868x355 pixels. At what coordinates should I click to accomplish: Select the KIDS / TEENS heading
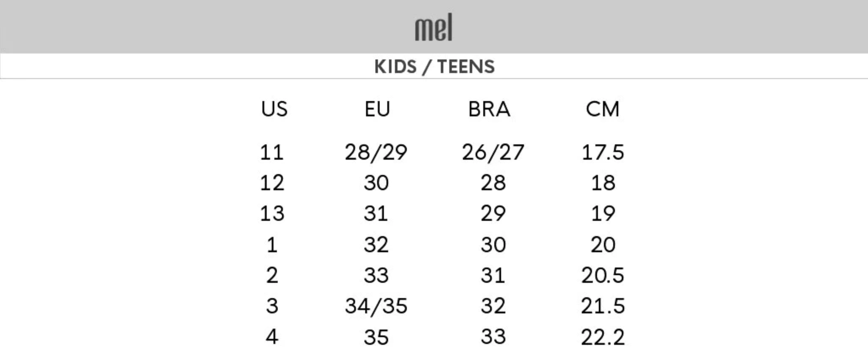click(434, 67)
